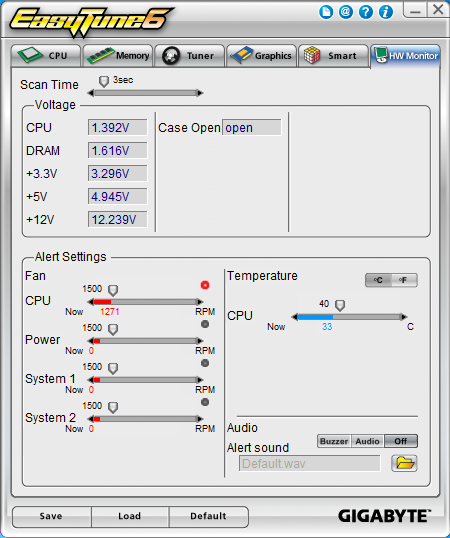Click the Default.wav alert sound field
The image size is (450, 538).
(x=309, y=464)
